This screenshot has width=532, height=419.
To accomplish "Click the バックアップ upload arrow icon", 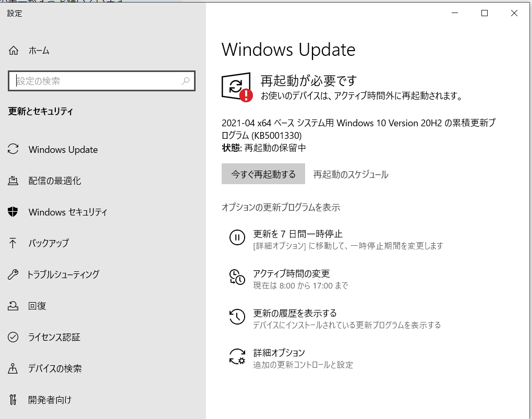I will pyautogui.click(x=13, y=243).
